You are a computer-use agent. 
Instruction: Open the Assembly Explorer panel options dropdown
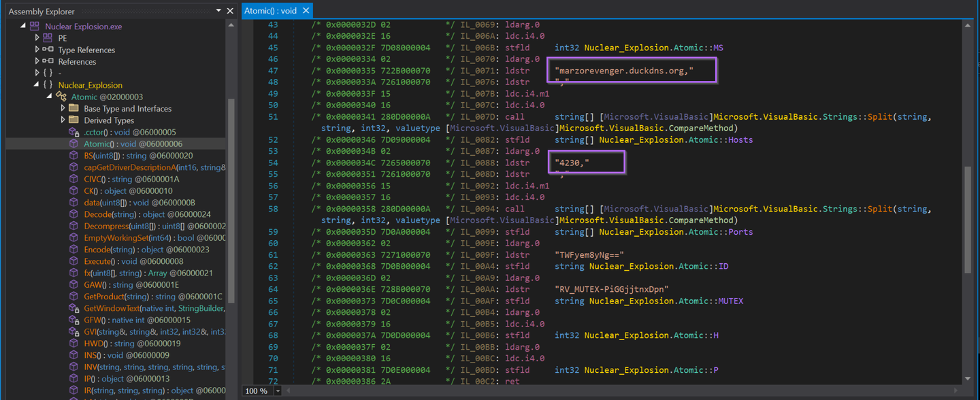pos(218,11)
